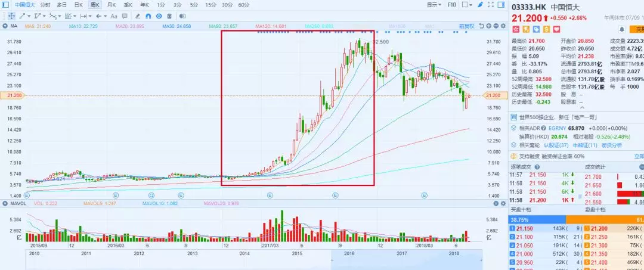Click the orange lightning quote icon

coord(525,29)
